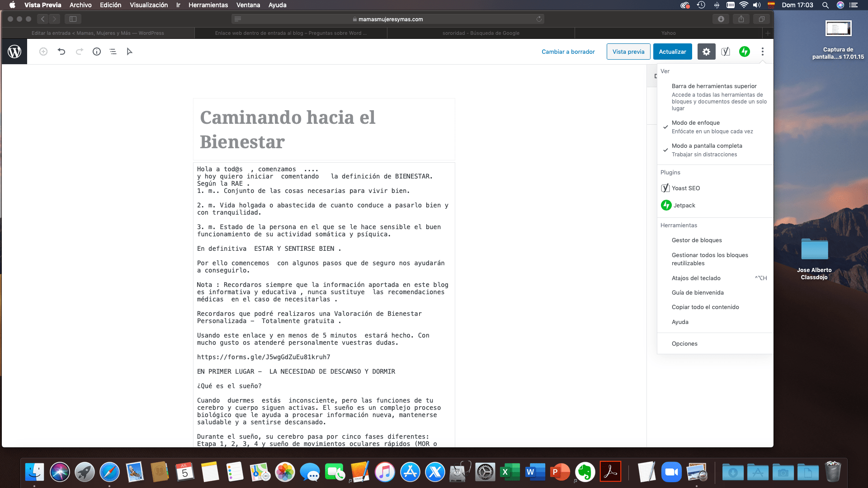Viewport: 868px width, 488px height.
Task: Open the content structure info icon
Action: (x=97, y=52)
